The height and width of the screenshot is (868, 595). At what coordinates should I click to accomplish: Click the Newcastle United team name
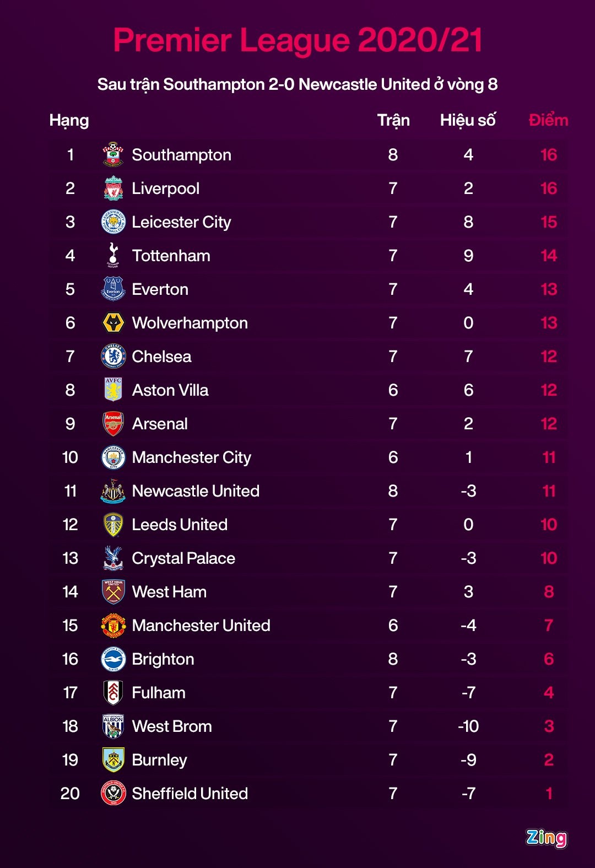tap(196, 491)
